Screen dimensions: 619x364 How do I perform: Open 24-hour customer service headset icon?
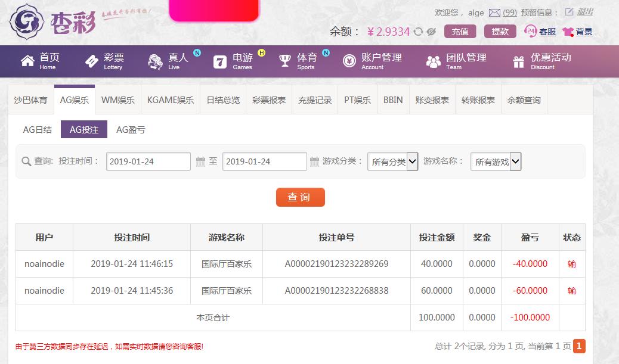[531, 31]
